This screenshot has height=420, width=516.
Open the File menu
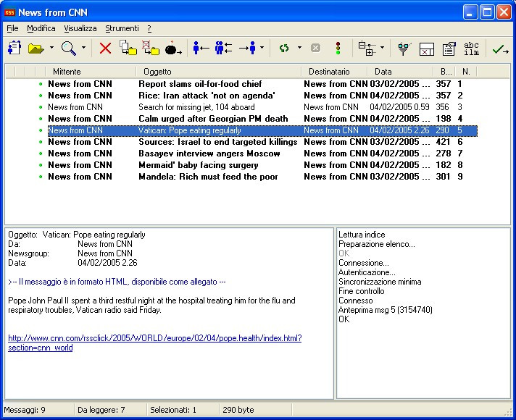12,29
